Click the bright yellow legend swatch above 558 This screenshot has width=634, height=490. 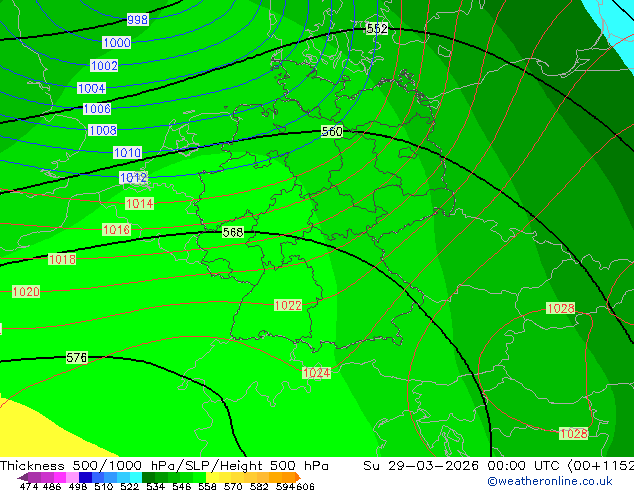[x=212, y=477]
